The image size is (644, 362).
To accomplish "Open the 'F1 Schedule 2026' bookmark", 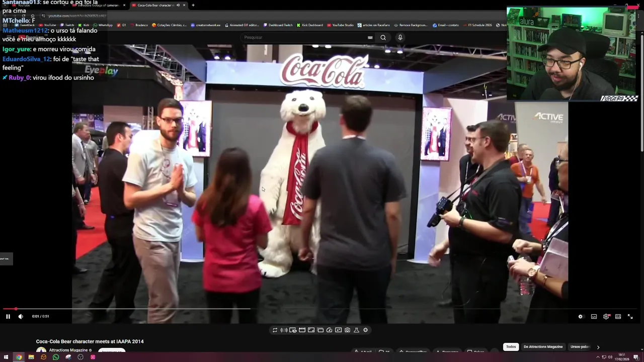I will click(x=477, y=25).
